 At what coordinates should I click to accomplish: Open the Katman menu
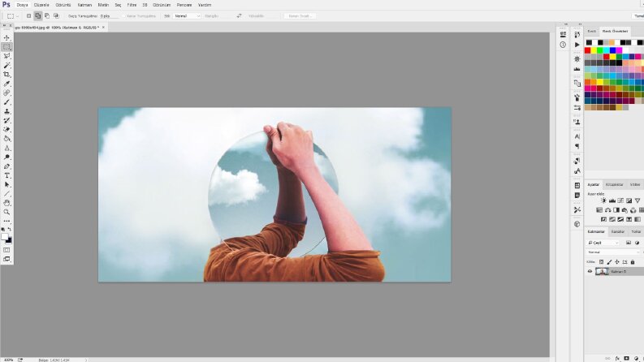pyautogui.click(x=84, y=5)
